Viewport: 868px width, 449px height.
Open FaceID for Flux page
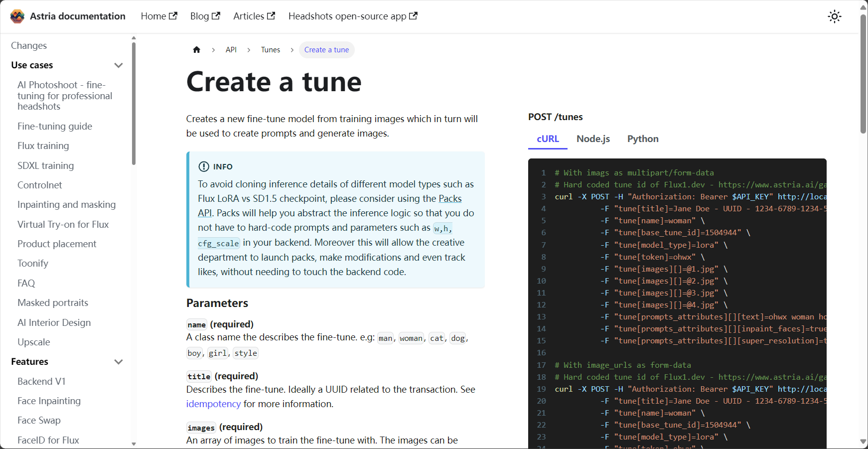[48, 440]
